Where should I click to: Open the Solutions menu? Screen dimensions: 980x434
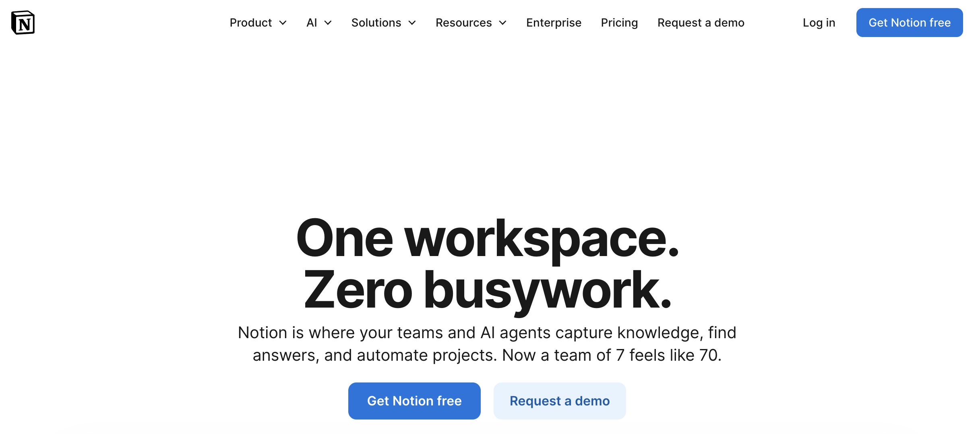pos(376,23)
